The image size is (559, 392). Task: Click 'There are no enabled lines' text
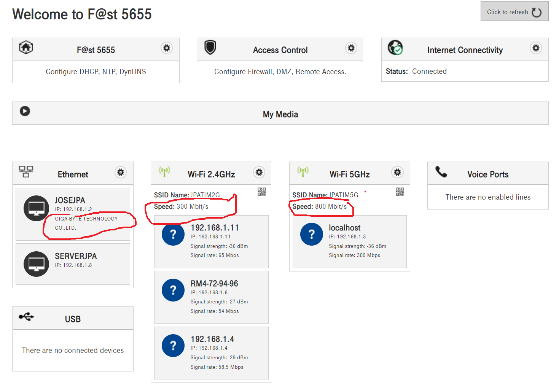488,197
